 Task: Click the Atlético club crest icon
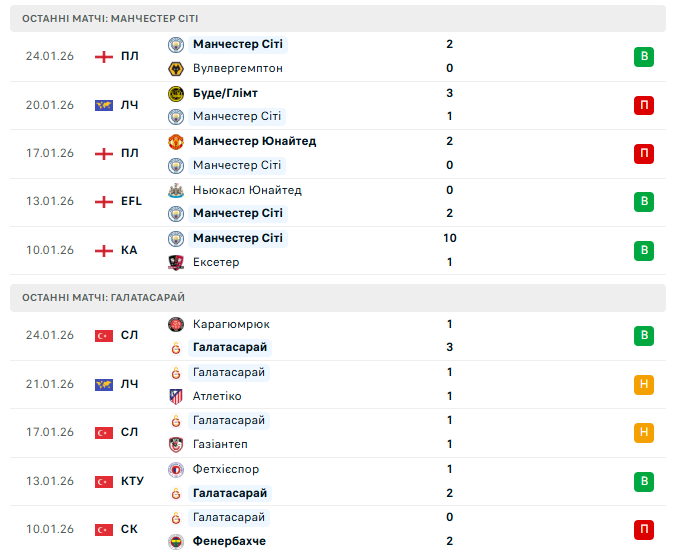(176, 396)
